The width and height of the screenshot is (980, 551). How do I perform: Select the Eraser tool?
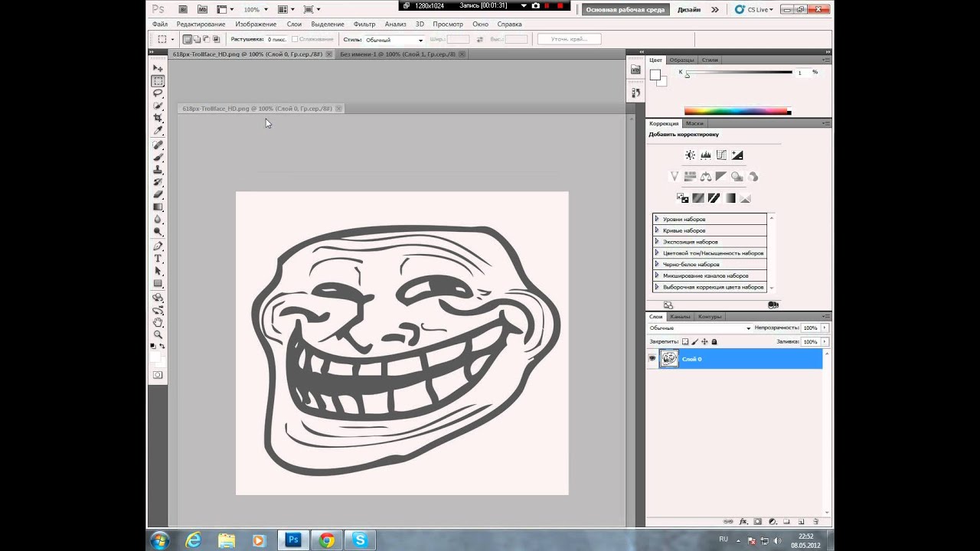[x=158, y=194]
